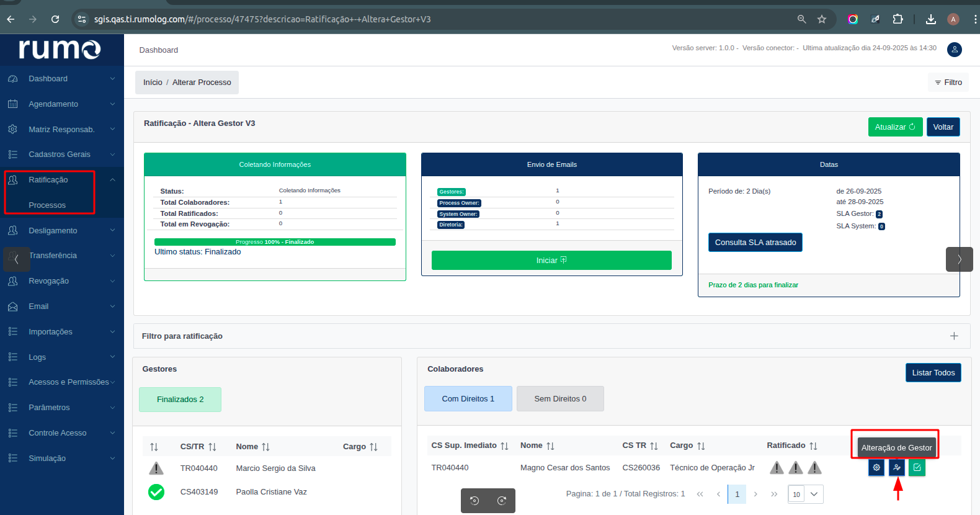Toggle the Com Direitos 1 filter
Image resolution: width=980 pixels, height=515 pixels.
pos(468,399)
